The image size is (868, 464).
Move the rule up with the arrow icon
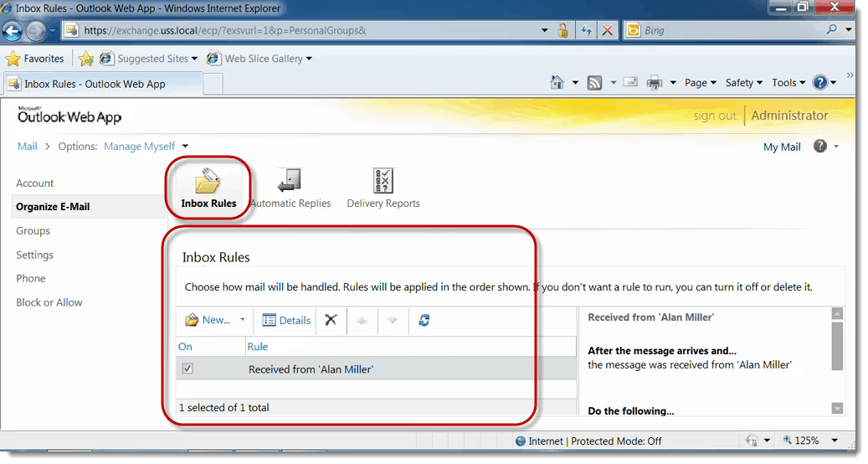coord(362,320)
